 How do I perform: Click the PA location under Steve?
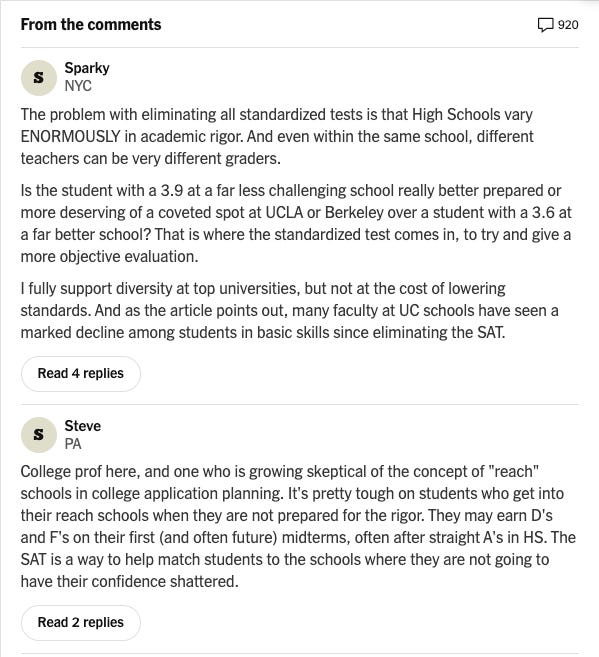coord(73,444)
